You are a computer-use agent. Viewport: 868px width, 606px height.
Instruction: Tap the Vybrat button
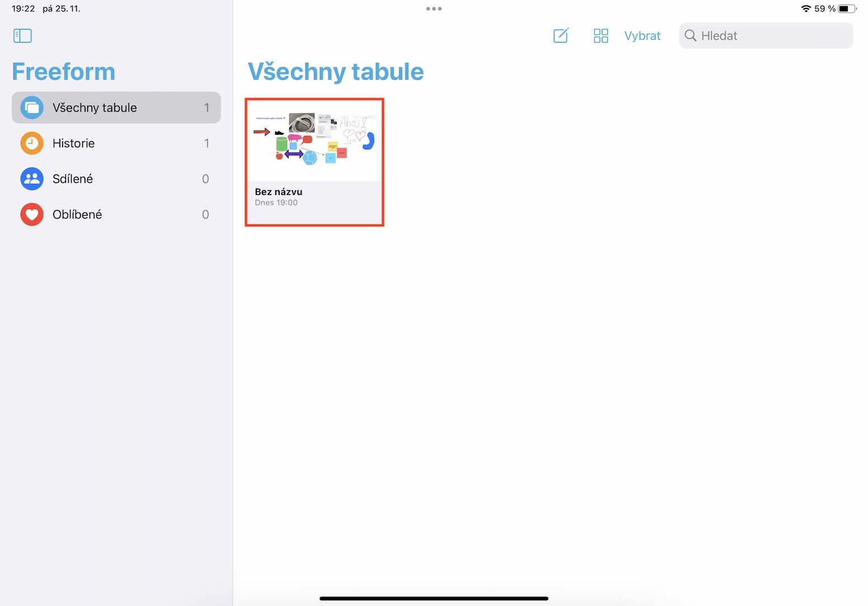(642, 36)
